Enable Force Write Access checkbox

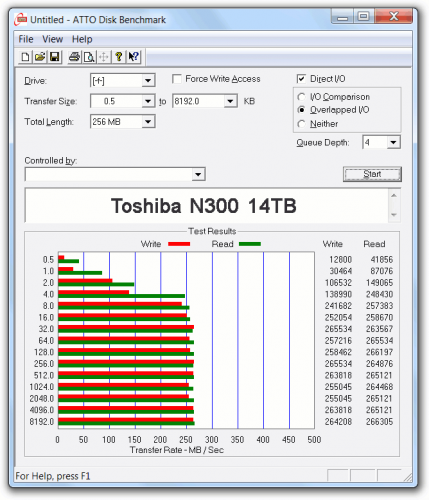tap(177, 79)
